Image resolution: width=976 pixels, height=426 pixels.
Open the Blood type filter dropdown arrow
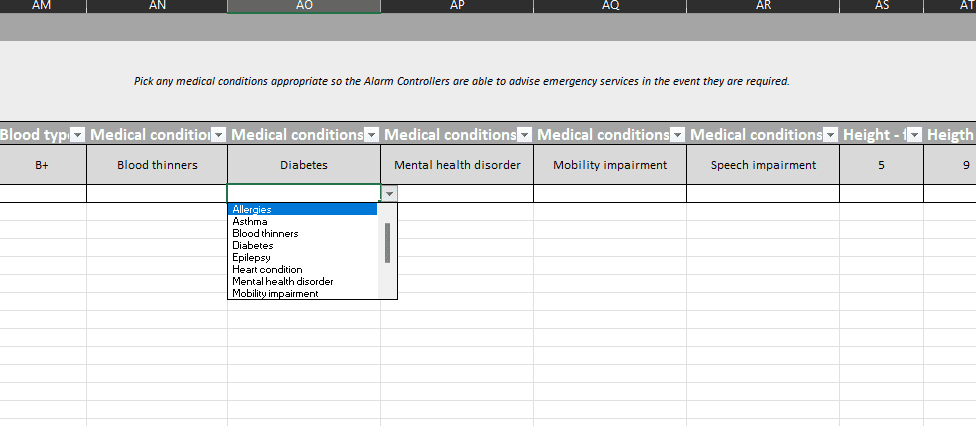[x=78, y=135]
